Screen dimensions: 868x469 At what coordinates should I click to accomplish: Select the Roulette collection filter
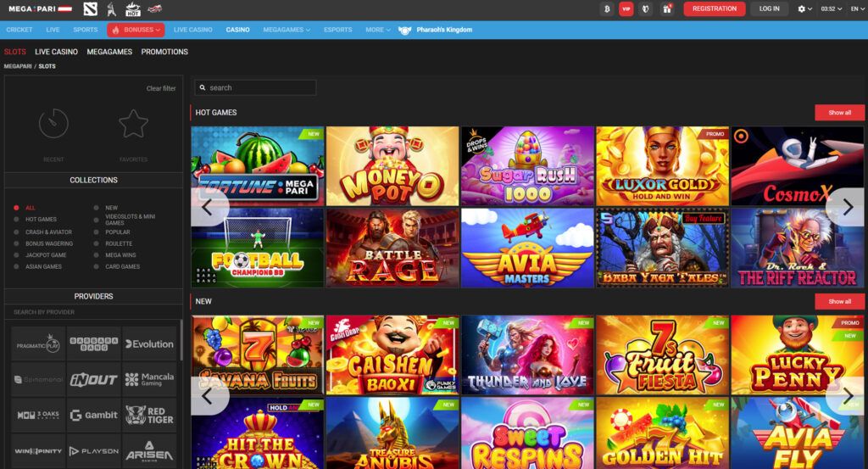click(113, 243)
